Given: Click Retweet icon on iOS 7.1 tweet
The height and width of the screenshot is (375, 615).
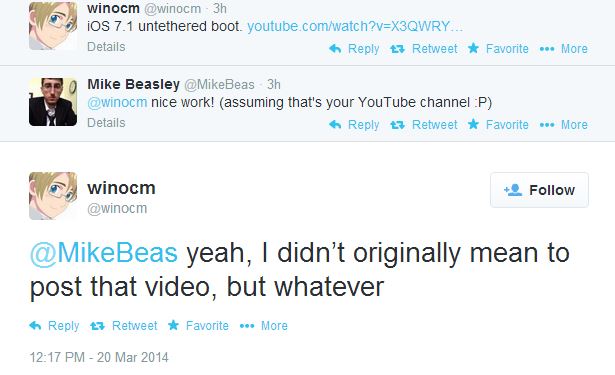Looking at the screenshot, I should [x=397, y=49].
